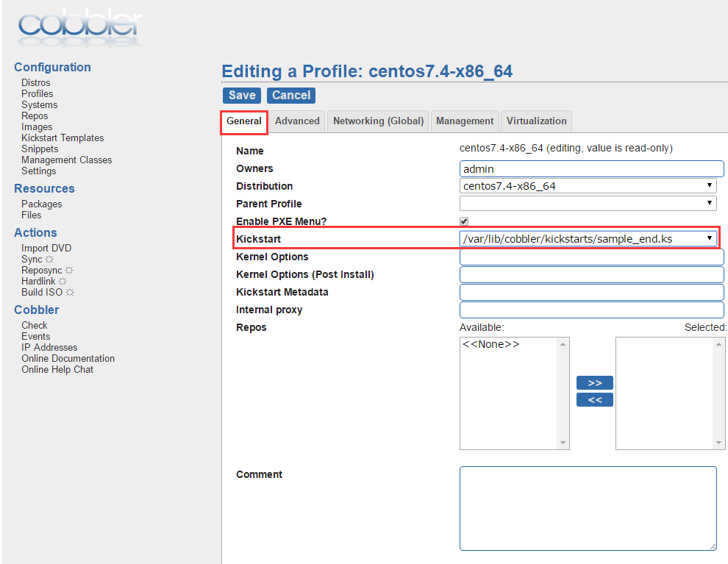Open Online Documentation

pyautogui.click(x=68, y=359)
